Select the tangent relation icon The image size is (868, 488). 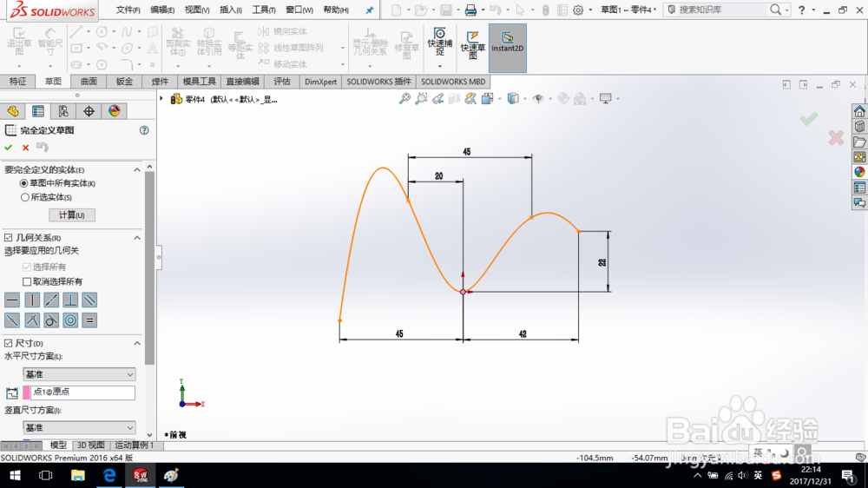[51, 320]
